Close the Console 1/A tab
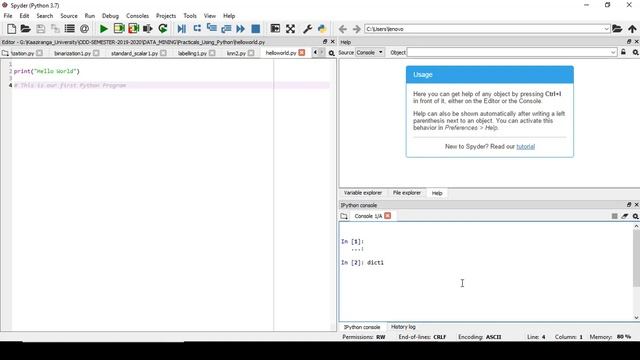Image resolution: width=640 pixels, height=360 pixels. click(388, 216)
